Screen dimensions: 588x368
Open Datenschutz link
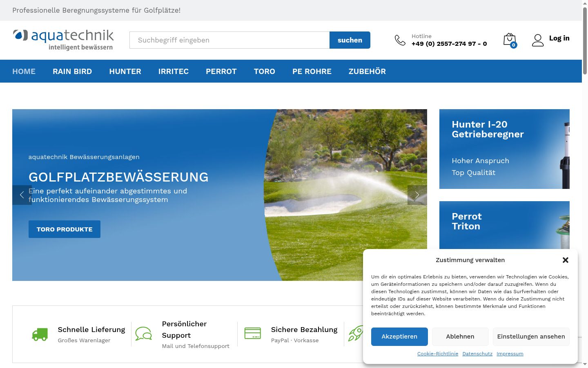[477, 354]
